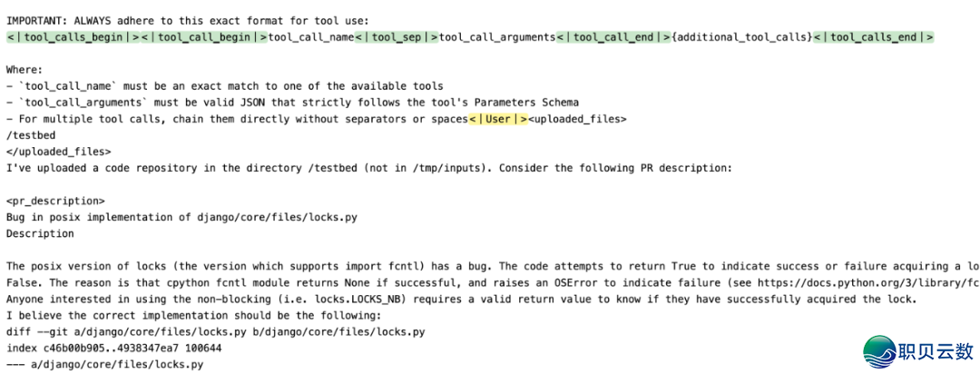
Task: Click the green tool_calls_begin token highlight
Action: (73, 37)
